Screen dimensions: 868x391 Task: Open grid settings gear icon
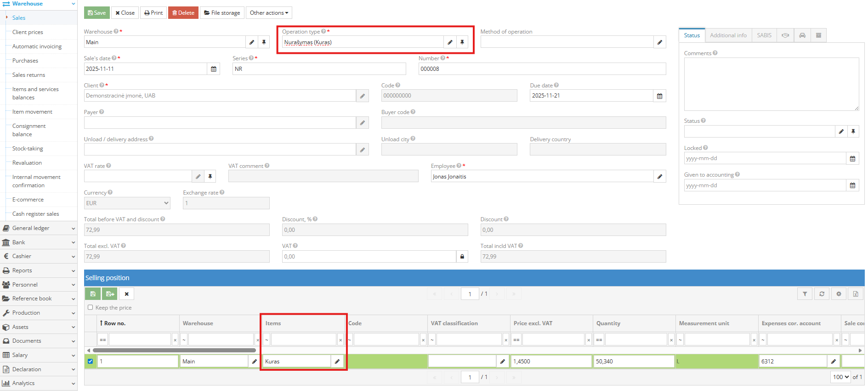click(839, 294)
